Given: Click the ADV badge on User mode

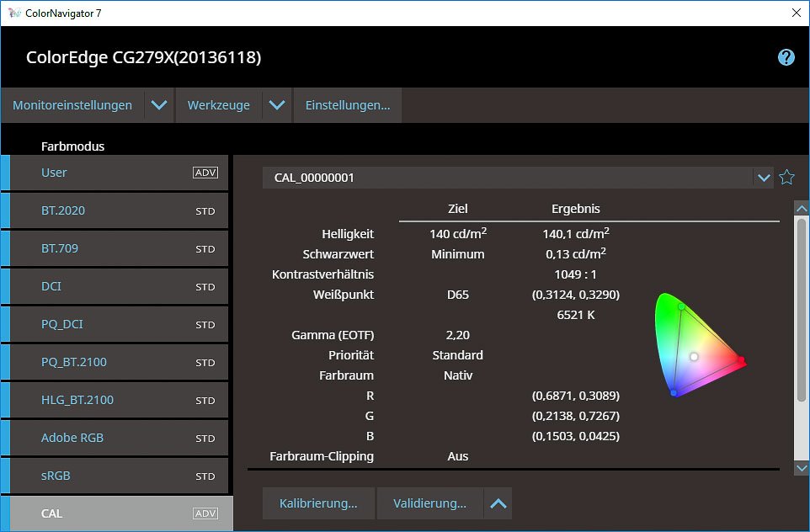Looking at the screenshot, I should pos(205,173).
